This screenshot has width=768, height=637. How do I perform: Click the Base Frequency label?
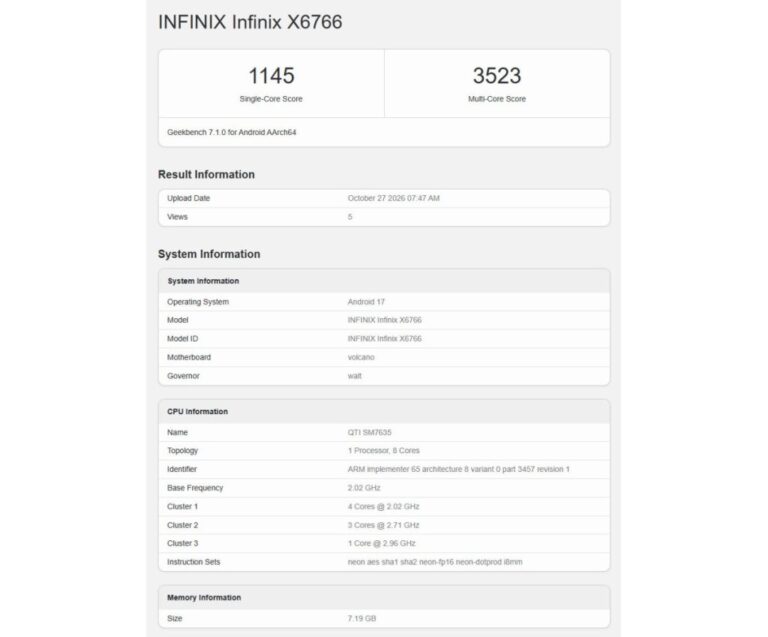(195, 488)
